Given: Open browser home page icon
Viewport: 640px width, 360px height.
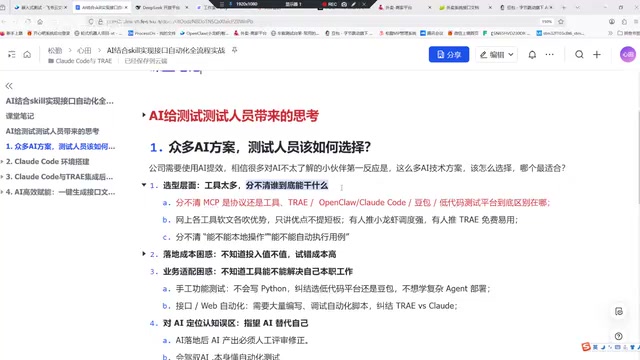Looking at the screenshot, I should coord(40,22).
